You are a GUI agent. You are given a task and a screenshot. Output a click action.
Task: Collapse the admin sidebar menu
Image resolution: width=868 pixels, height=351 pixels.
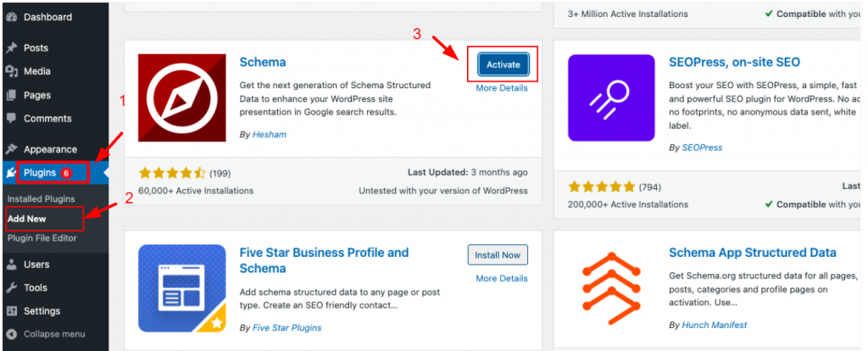(x=54, y=334)
